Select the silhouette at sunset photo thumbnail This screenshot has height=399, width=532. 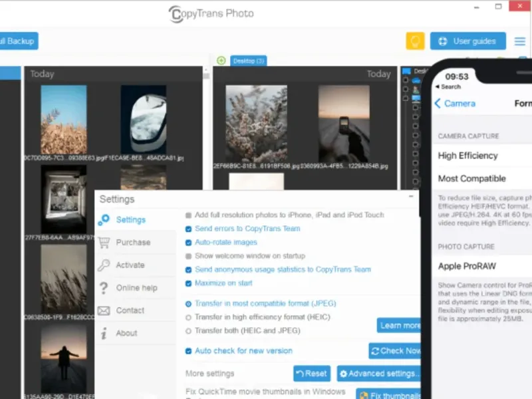[x=64, y=358]
